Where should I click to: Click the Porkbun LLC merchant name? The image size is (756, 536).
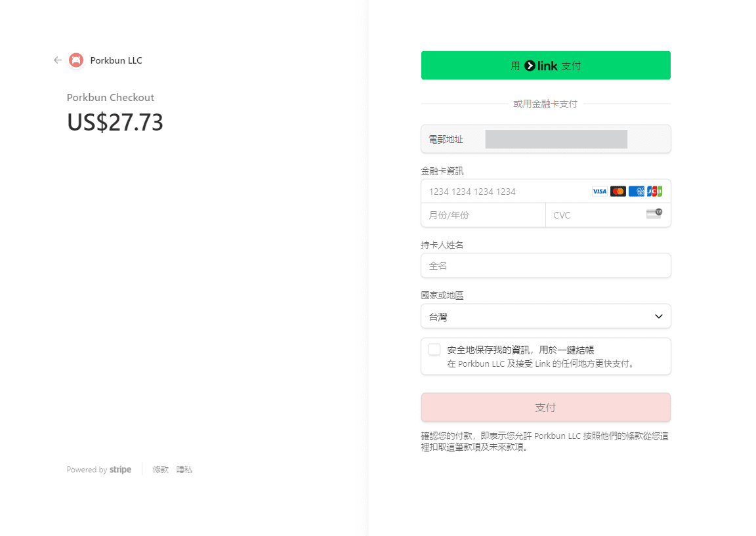coord(116,60)
